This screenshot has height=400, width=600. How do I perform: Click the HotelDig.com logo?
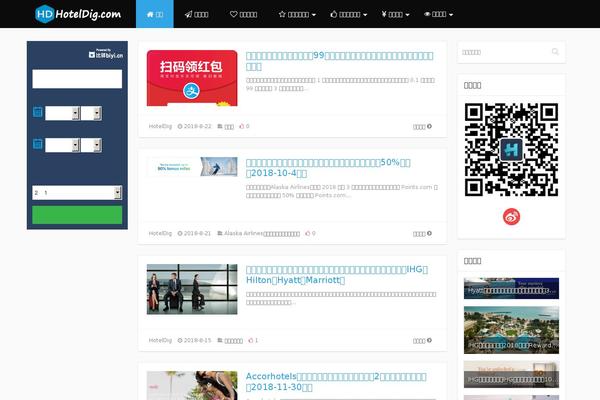click(x=78, y=14)
